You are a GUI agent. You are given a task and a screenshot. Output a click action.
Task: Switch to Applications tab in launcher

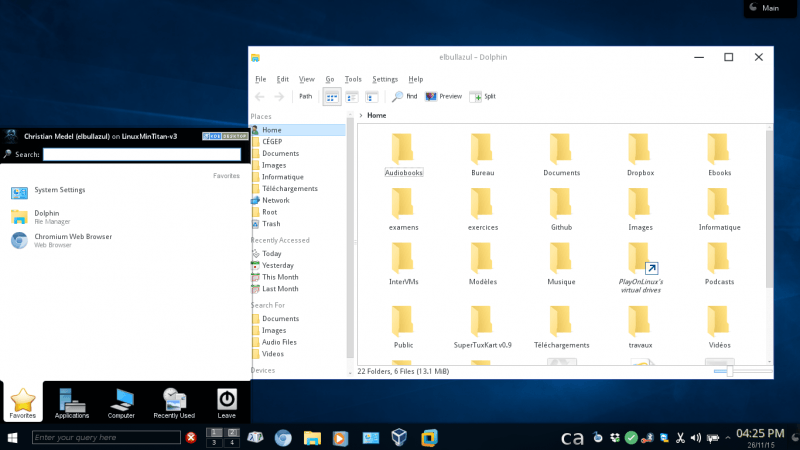point(72,401)
